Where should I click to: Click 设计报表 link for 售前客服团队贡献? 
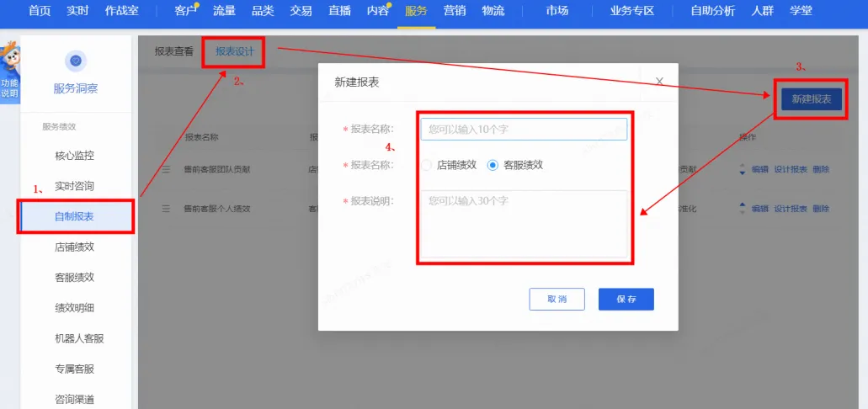pyautogui.click(x=791, y=170)
